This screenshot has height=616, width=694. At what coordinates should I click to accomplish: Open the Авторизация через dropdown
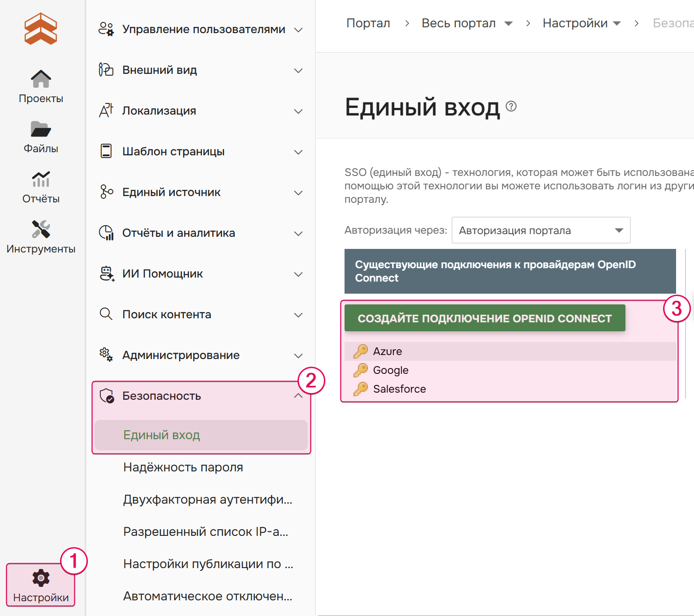click(541, 230)
